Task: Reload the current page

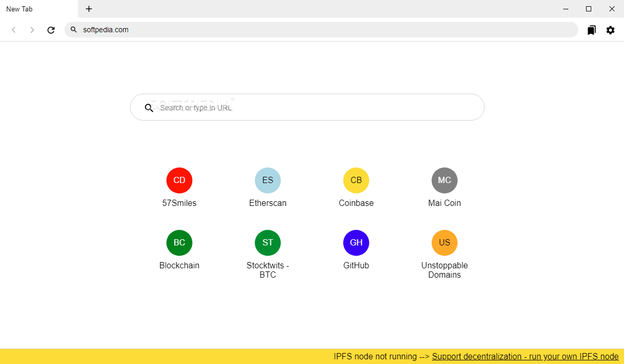Action: tap(51, 30)
